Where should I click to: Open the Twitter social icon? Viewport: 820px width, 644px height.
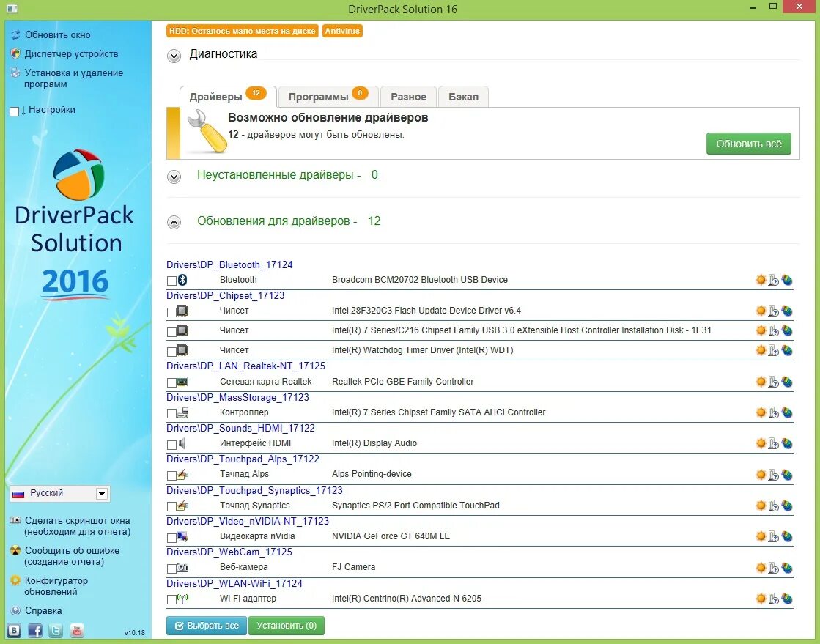[x=56, y=631]
